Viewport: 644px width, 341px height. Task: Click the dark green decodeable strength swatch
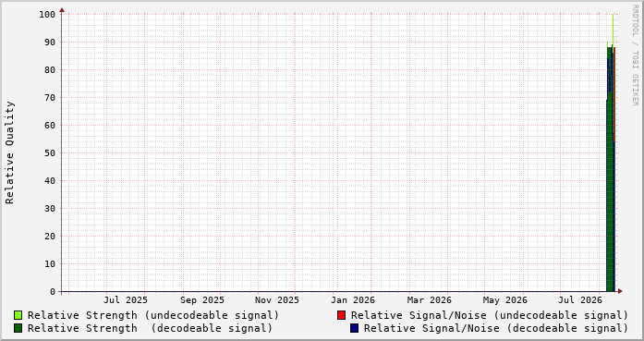18,328
